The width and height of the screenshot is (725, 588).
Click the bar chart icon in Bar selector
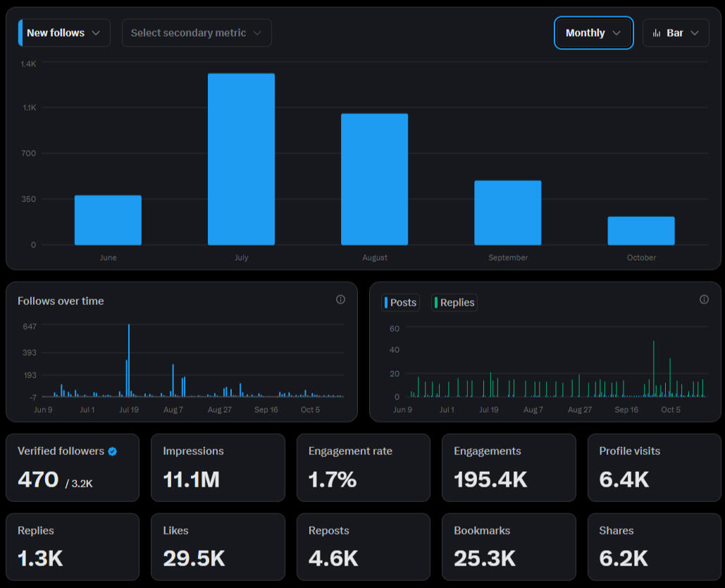pyautogui.click(x=657, y=33)
